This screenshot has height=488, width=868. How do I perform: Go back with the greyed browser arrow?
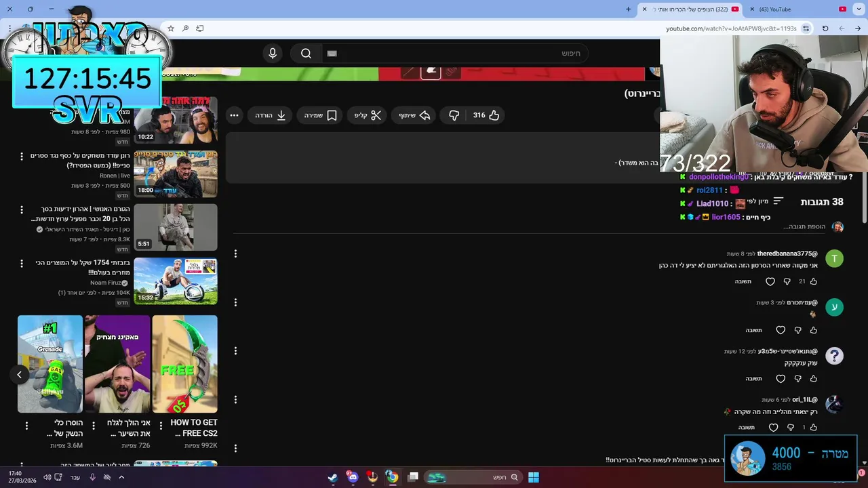842,28
